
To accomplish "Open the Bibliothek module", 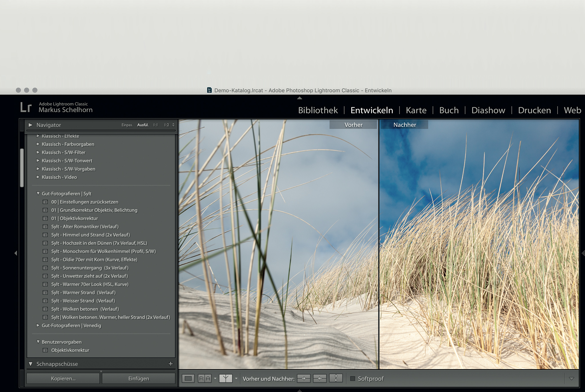I will pyautogui.click(x=318, y=110).
